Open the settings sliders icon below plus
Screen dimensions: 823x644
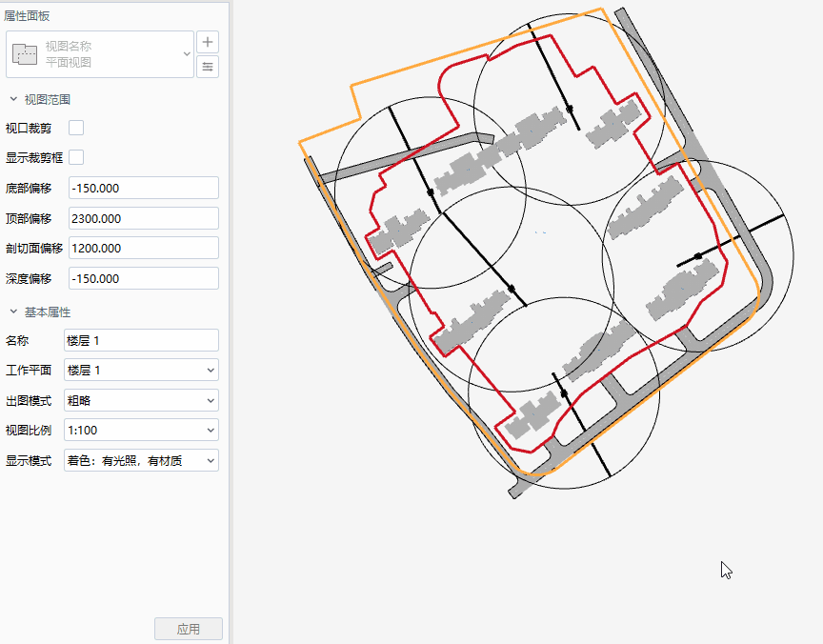tap(208, 67)
